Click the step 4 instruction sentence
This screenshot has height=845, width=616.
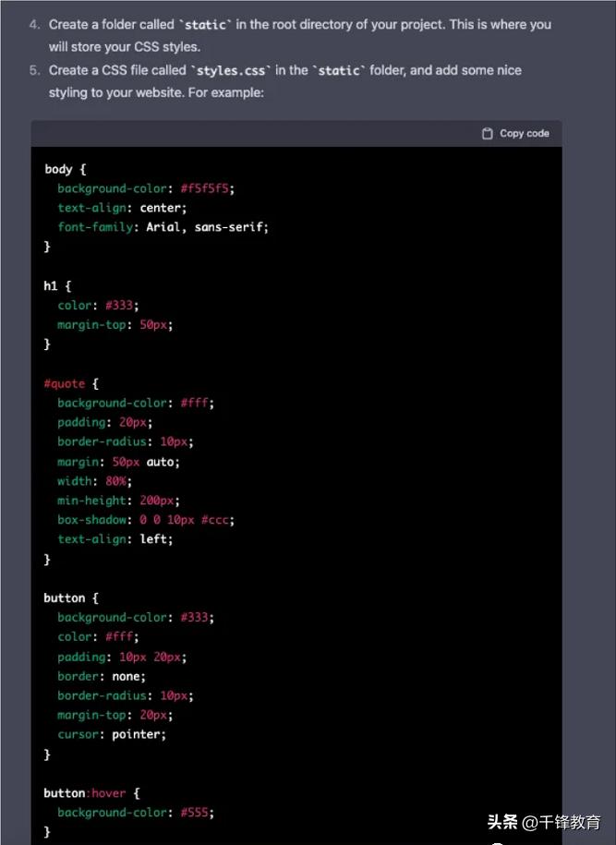(x=300, y=36)
